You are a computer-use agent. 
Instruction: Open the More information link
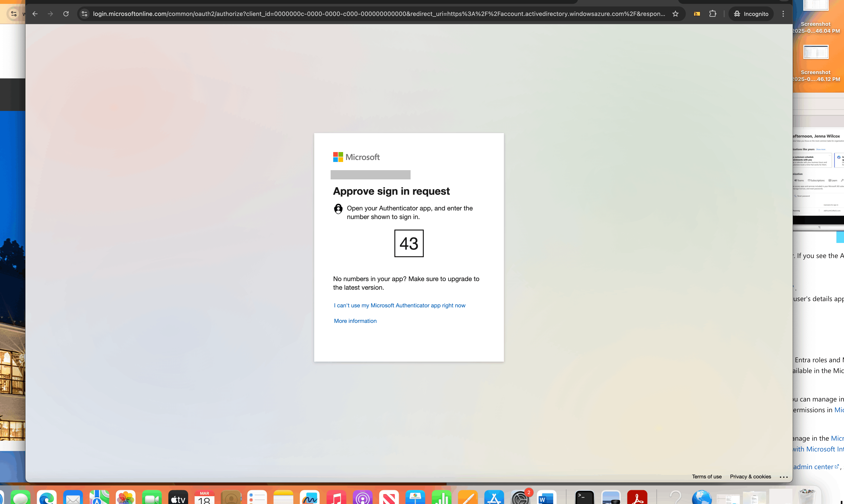(x=355, y=321)
